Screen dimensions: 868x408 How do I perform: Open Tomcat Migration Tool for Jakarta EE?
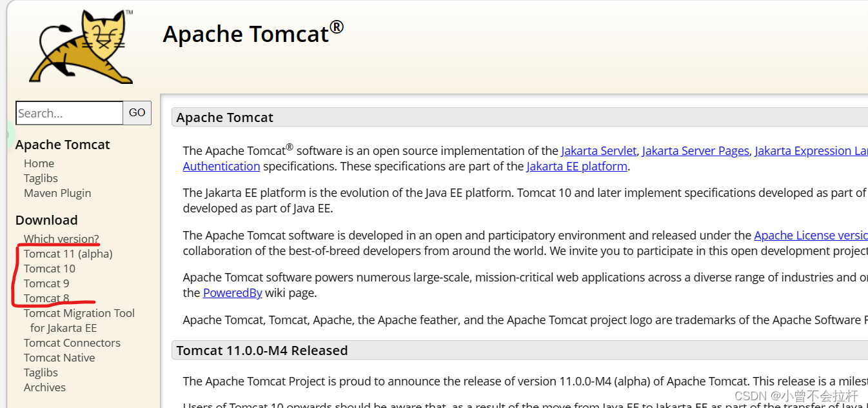[79, 320]
